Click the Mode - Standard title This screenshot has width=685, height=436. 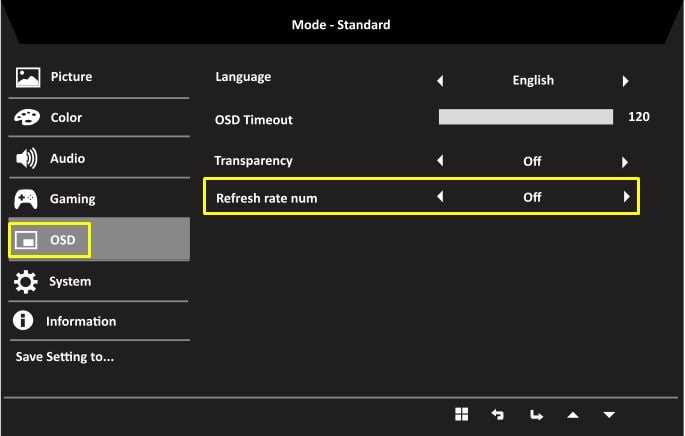point(341,24)
